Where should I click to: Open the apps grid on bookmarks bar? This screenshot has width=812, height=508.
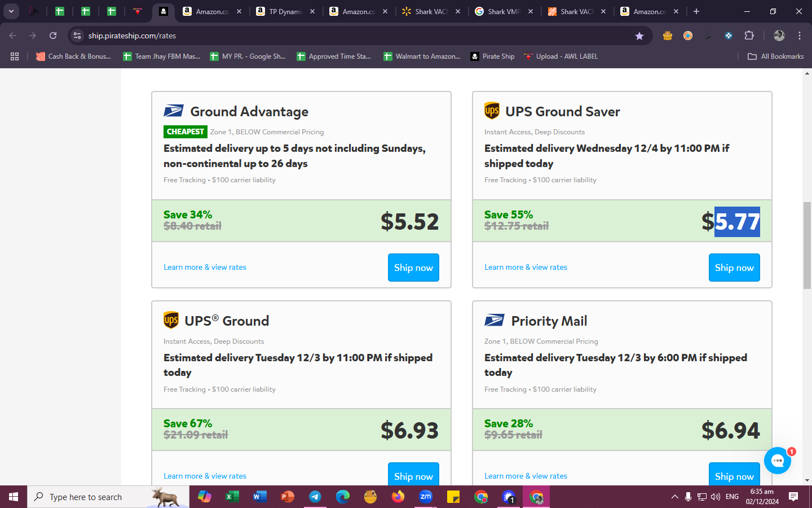(x=15, y=56)
